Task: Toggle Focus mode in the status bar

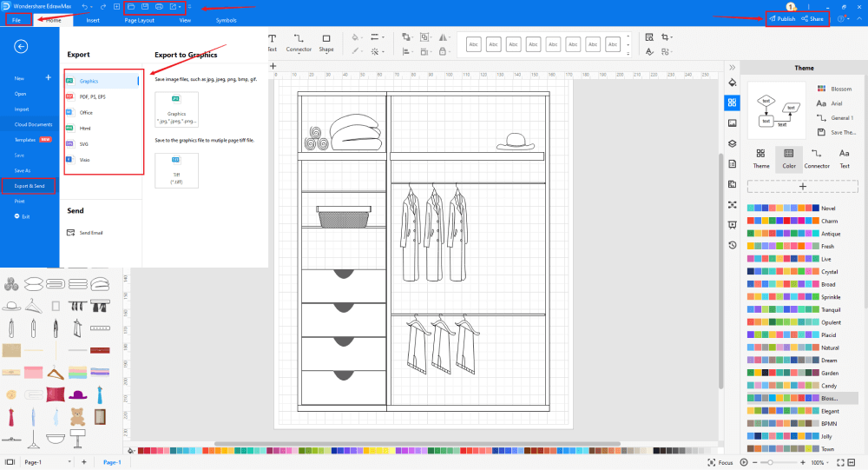Action: click(x=720, y=462)
